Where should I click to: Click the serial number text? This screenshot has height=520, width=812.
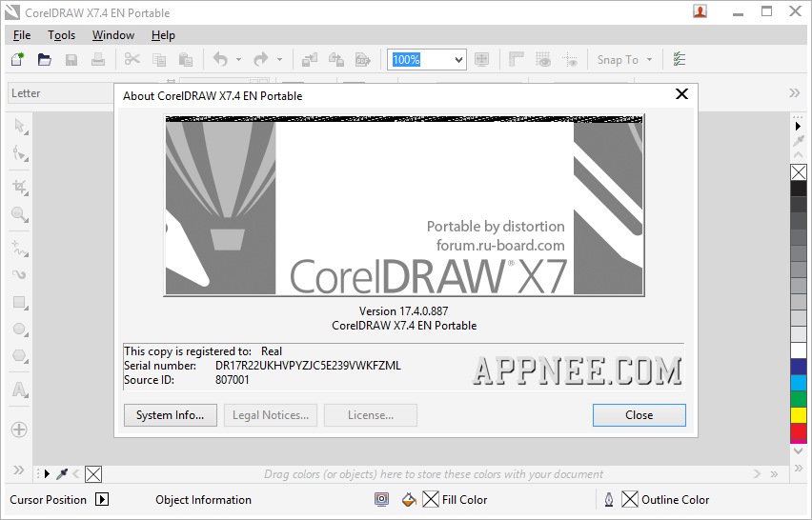(x=308, y=366)
